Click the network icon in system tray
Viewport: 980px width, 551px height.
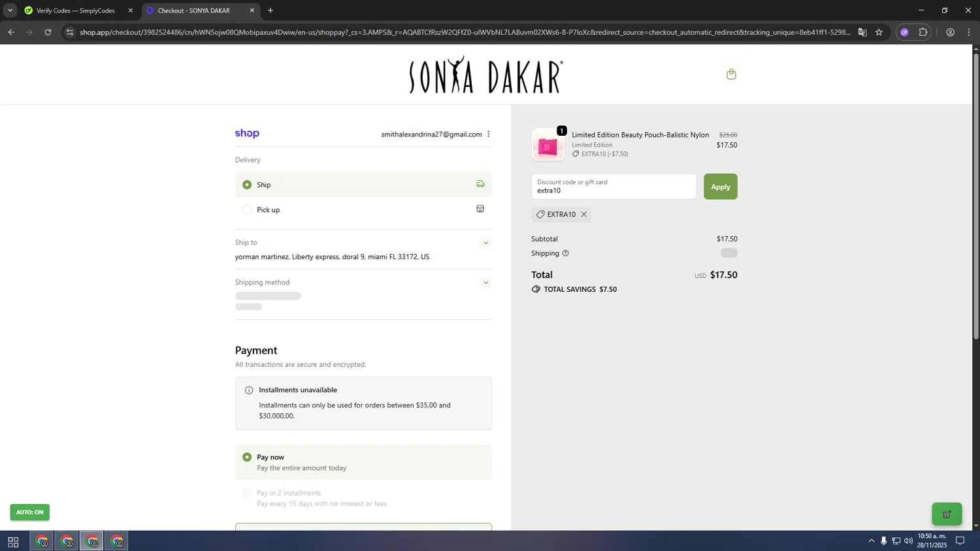tap(896, 541)
